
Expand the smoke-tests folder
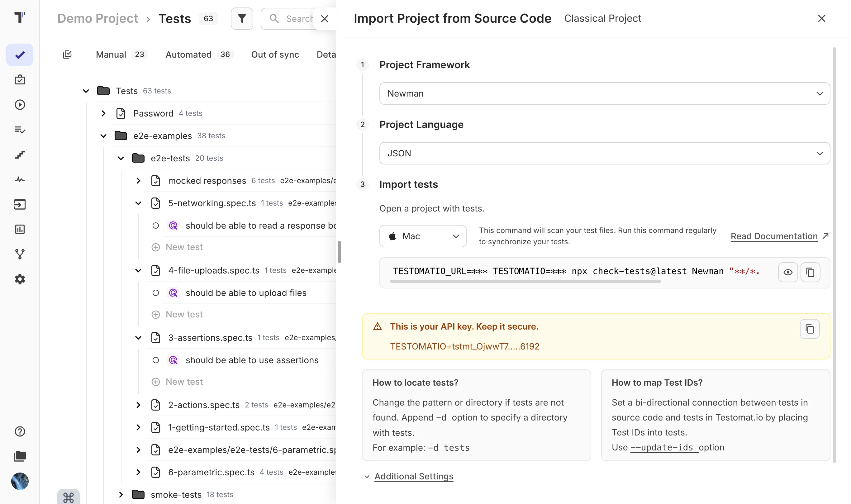point(121,494)
